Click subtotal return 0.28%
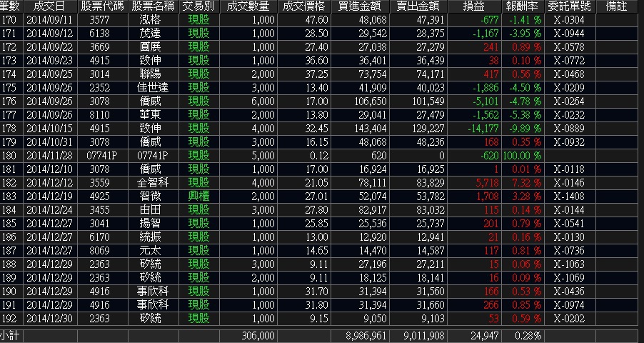 point(528,336)
